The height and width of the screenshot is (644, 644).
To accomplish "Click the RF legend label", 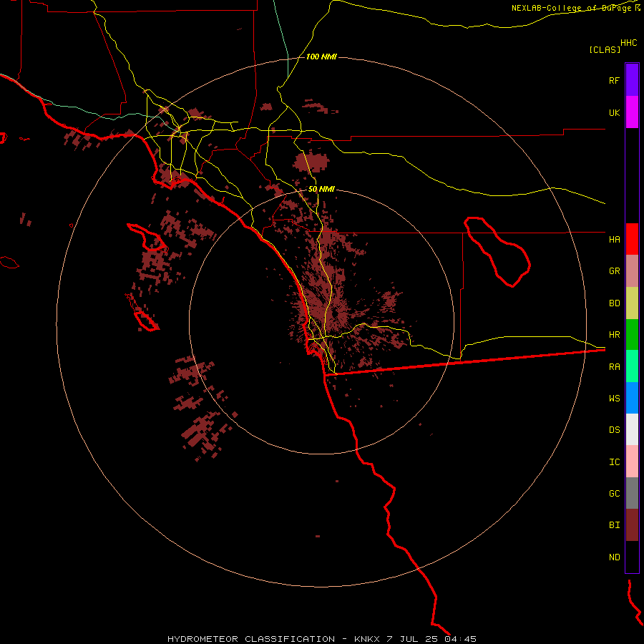I will coord(614,80).
